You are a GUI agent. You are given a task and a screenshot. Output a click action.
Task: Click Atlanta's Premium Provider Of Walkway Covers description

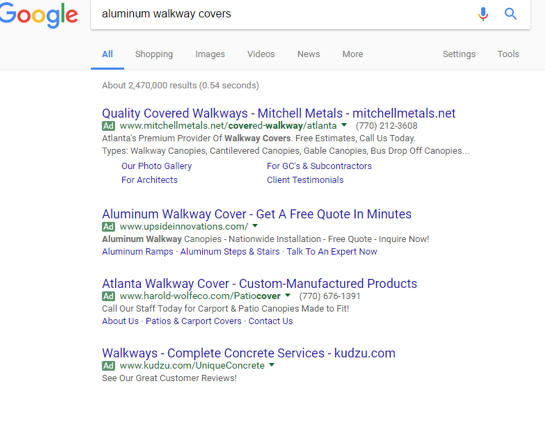(259, 138)
